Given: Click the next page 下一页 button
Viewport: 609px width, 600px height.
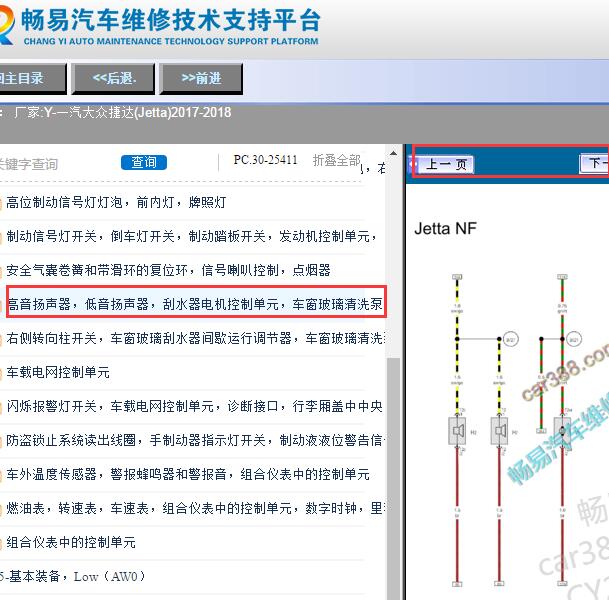Looking at the screenshot, I should point(594,163).
